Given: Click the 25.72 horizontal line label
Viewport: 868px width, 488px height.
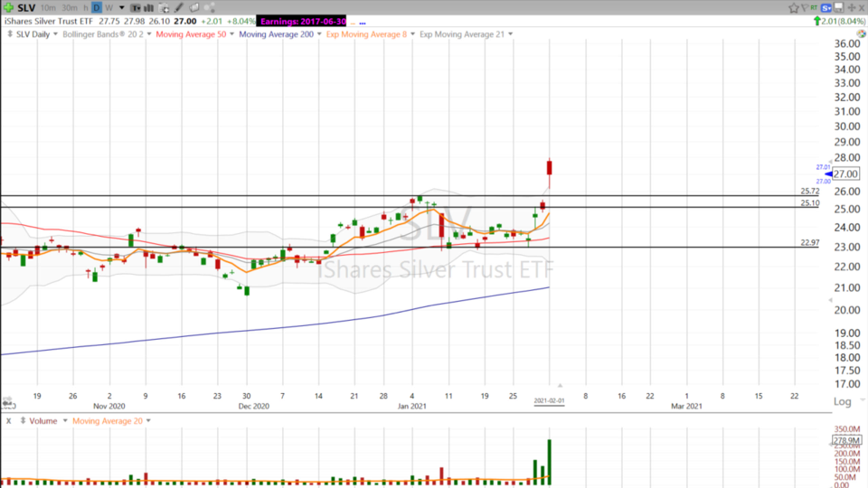Looking at the screenshot, I should pos(810,191).
